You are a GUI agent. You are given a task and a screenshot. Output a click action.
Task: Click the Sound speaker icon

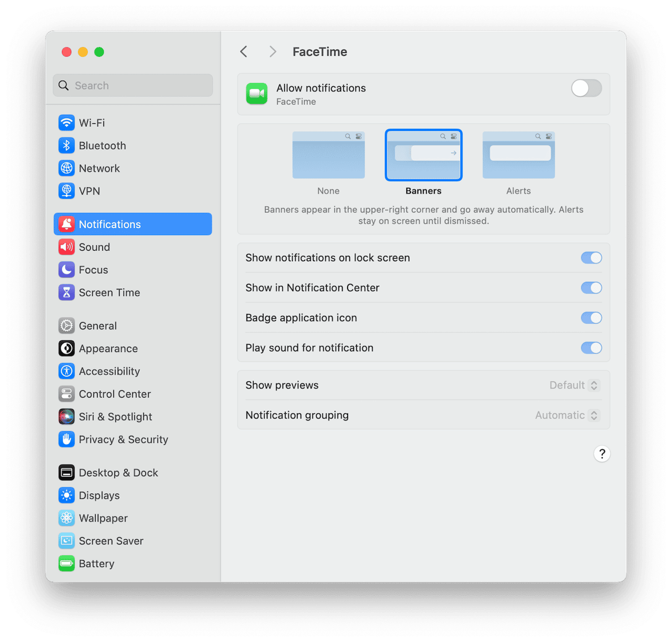(x=66, y=247)
